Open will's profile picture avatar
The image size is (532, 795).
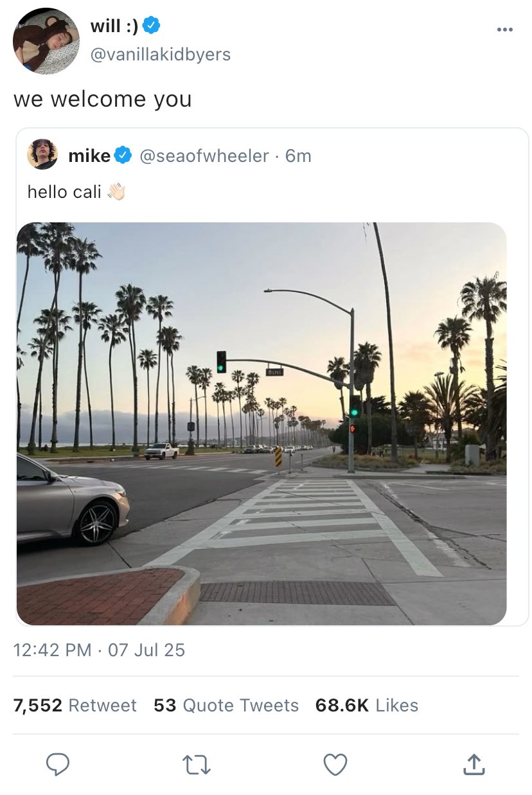pyautogui.click(x=46, y=41)
